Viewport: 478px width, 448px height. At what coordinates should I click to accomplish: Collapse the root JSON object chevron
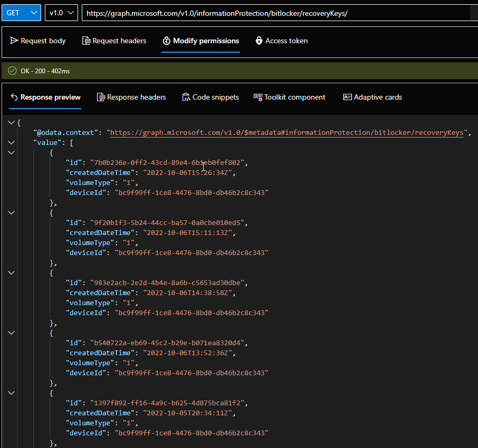(11, 123)
